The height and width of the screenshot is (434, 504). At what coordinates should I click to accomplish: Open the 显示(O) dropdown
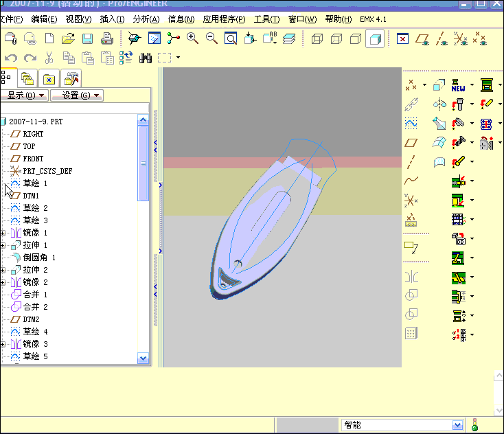(25, 95)
